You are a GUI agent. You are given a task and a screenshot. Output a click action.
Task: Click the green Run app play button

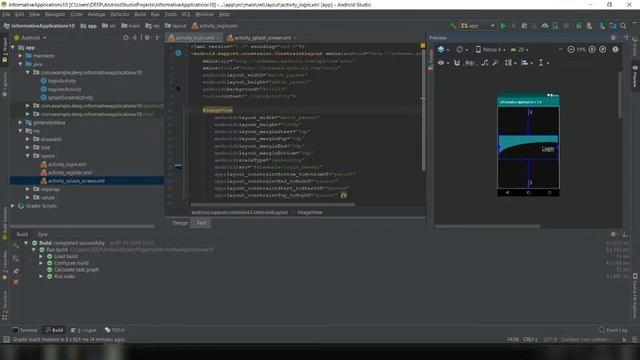[503, 26]
